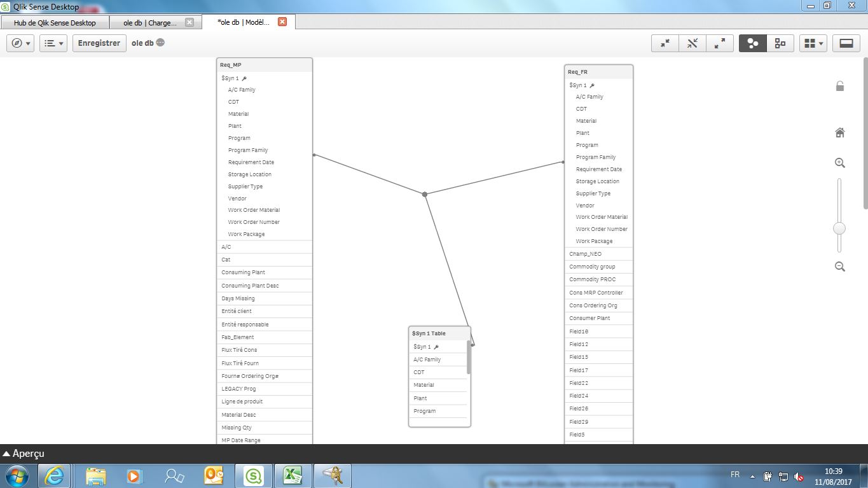Open Outlook from the taskbar

pos(213,476)
